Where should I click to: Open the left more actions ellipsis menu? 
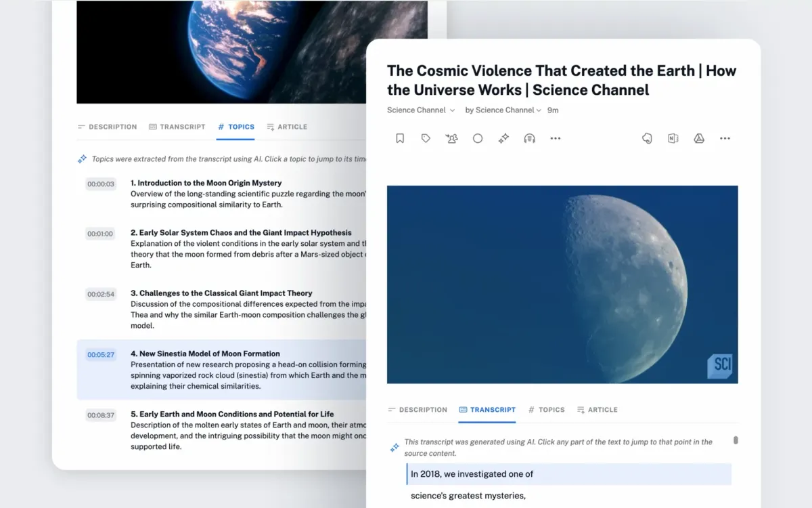pos(556,138)
